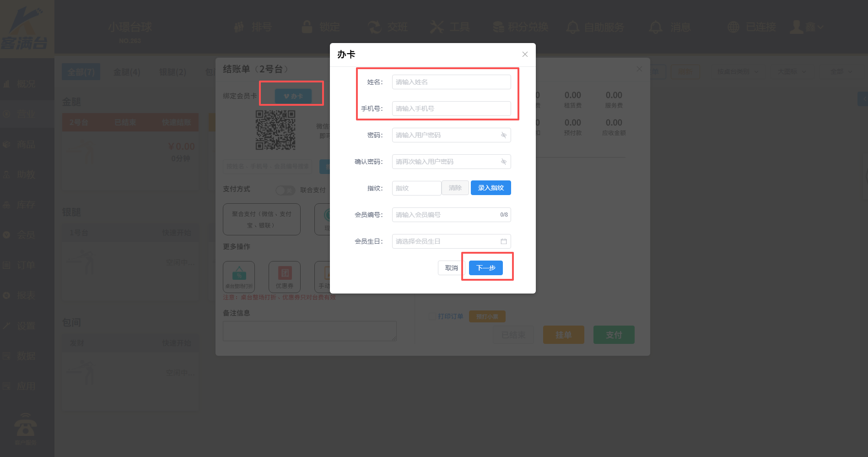The height and width of the screenshot is (457, 868).
Task: Click 取消 to cancel card creation
Action: [x=451, y=268]
